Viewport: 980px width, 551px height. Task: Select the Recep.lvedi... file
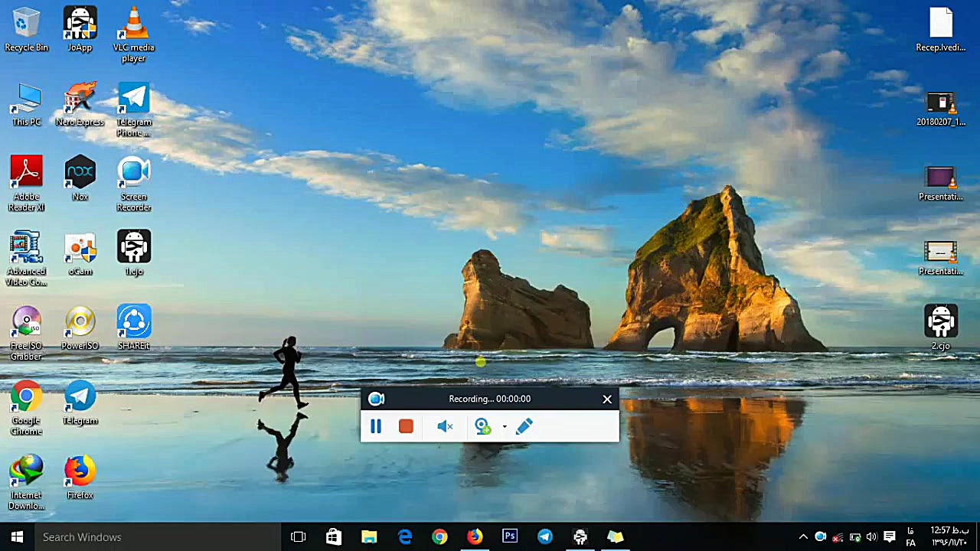pos(941,30)
